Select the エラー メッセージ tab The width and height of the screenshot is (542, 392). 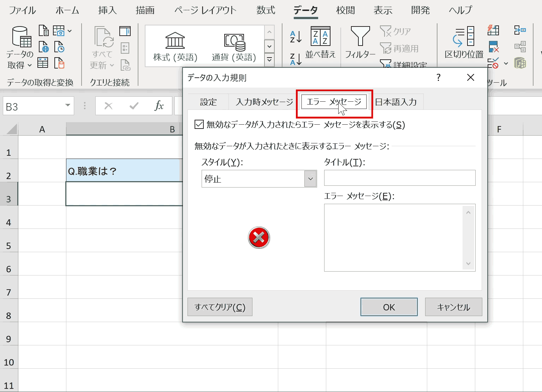tap(334, 102)
